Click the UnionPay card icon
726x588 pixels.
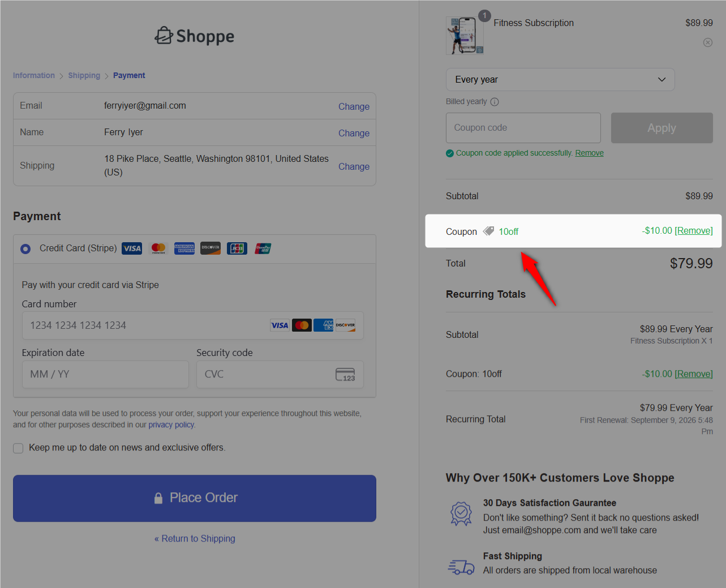(x=263, y=248)
